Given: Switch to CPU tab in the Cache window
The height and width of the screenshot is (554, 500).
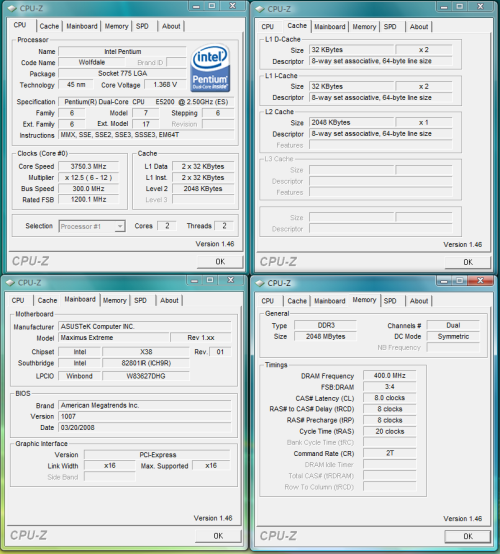Looking at the screenshot, I should (x=267, y=26).
